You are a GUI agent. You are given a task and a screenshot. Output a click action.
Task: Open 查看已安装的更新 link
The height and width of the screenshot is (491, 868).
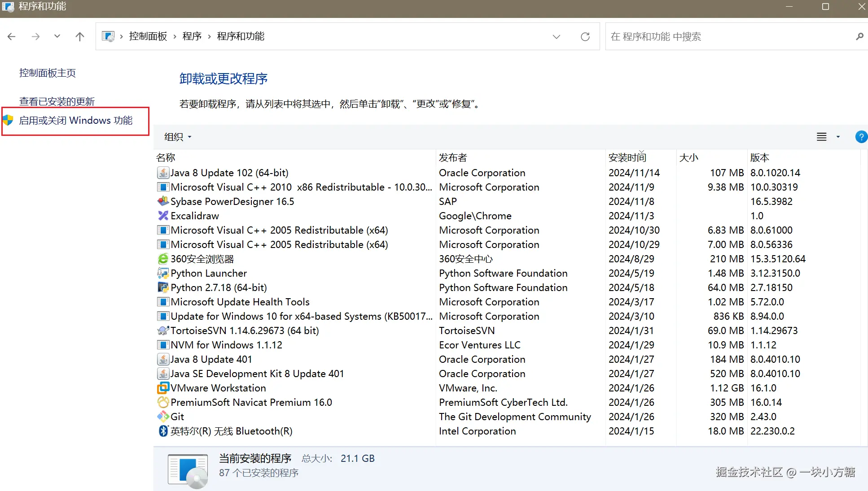point(57,102)
